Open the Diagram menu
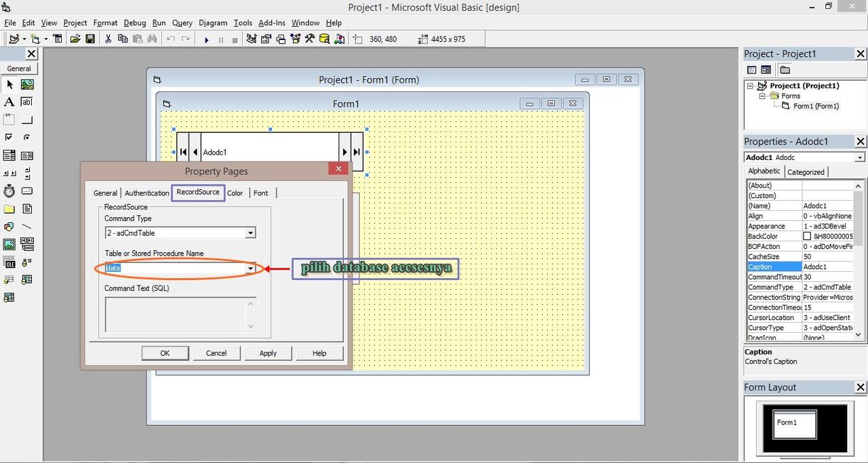Viewport: 868px width, 463px height. pos(213,22)
